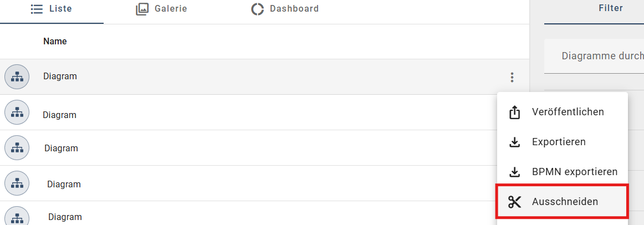
Task: Click the Dashboard donut chart icon
Action: coord(257,9)
